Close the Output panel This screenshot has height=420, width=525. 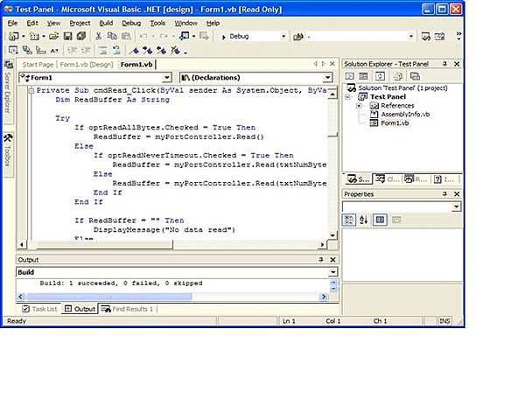click(332, 260)
